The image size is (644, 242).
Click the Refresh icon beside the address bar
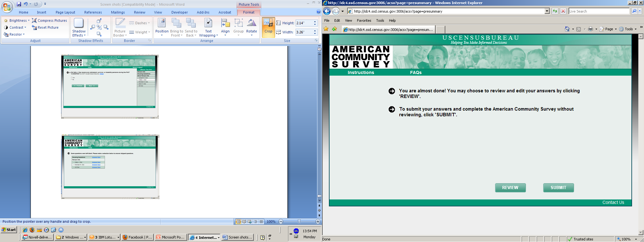tap(555, 11)
